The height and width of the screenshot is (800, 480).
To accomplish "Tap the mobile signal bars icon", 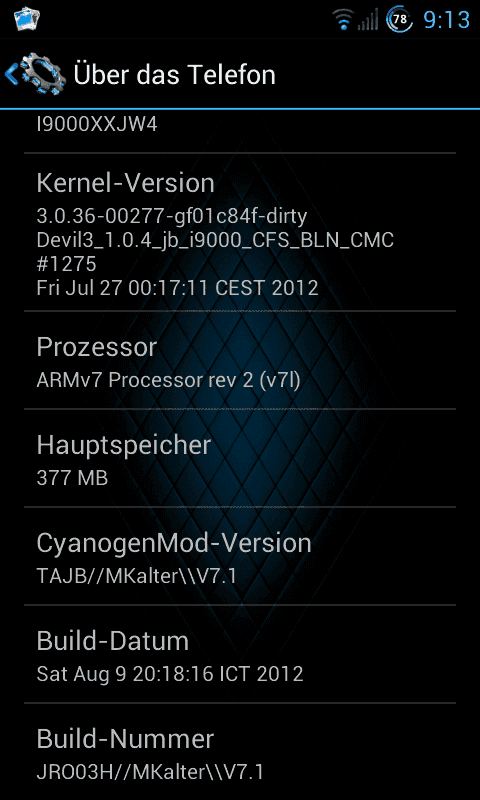I will point(368,19).
